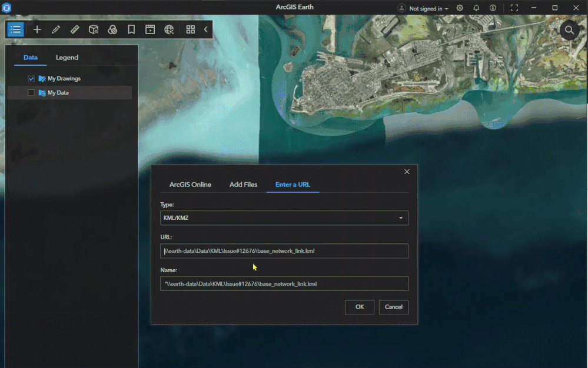Click into the URL input field
Viewport: 588px width, 368px height.
[x=284, y=251]
